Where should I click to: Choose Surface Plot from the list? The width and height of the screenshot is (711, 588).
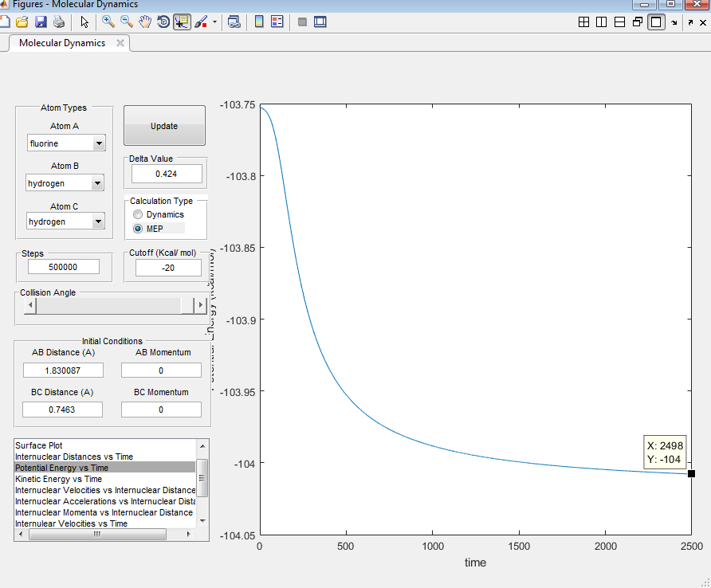[x=50, y=445]
